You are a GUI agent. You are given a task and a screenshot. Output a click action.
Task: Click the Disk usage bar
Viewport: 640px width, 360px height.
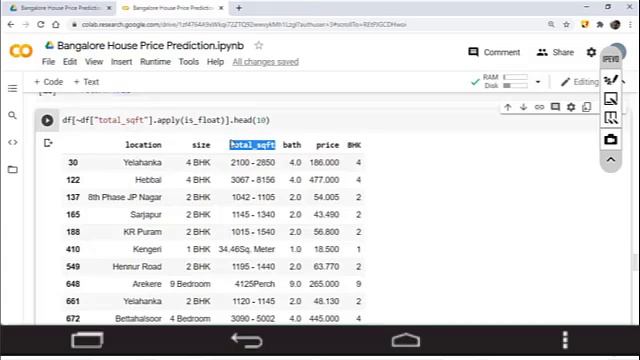pyautogui.click(x=516, y=86)
